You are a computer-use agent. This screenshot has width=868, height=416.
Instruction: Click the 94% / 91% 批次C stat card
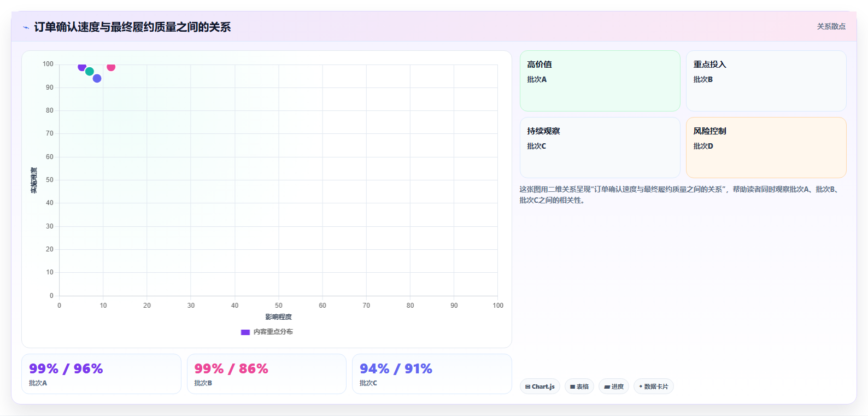[432, 374]
